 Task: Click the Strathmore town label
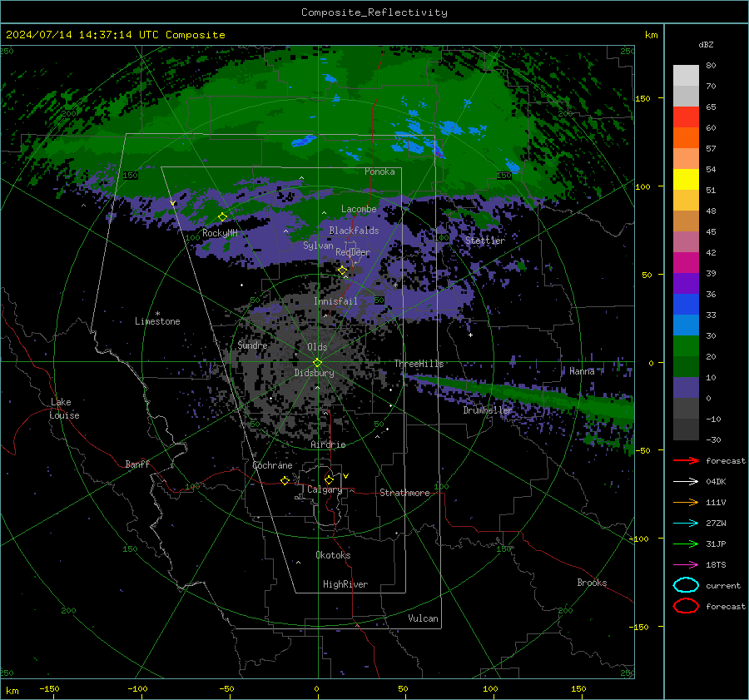pyautogui.click(x=404, y=493)
